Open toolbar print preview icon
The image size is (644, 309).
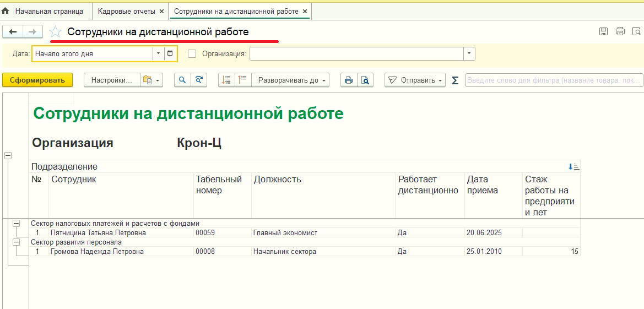tap(365, 80)
